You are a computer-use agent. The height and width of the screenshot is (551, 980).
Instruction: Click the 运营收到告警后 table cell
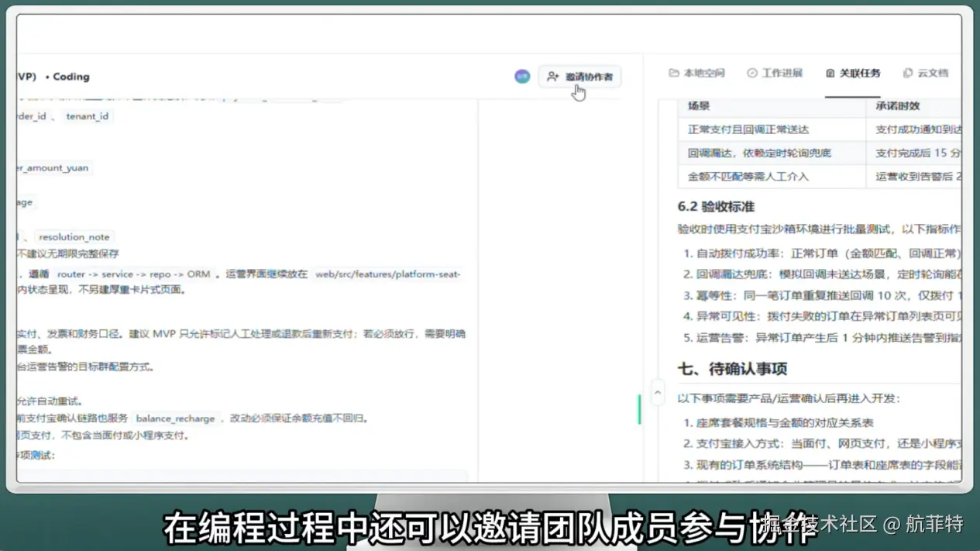[x=914, y=177]
